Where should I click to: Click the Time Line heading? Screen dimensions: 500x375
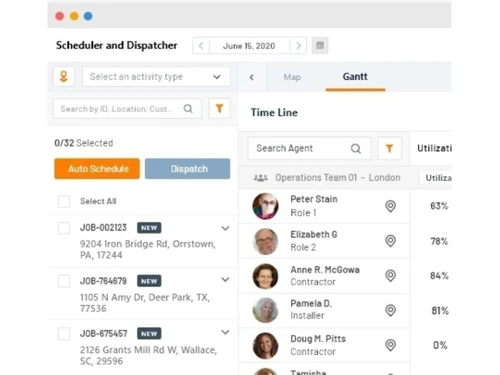pos(274,113)
